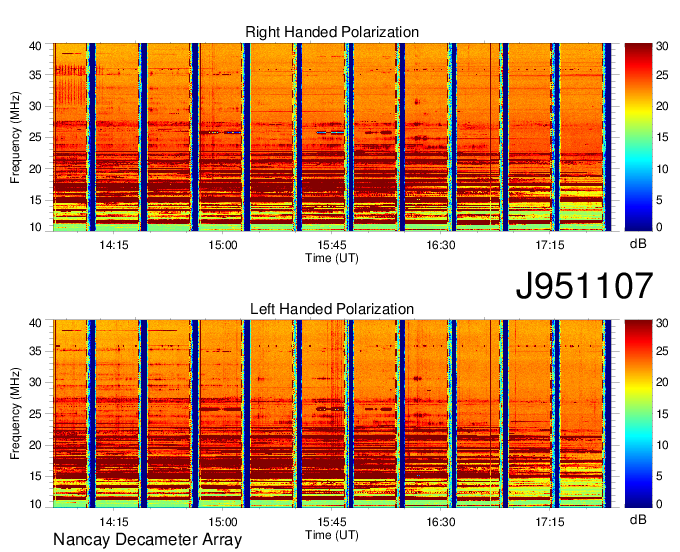680x552 pixels.
Task: Click the 5 dB label on Right Handed color bar
Action: coord(659,200)
